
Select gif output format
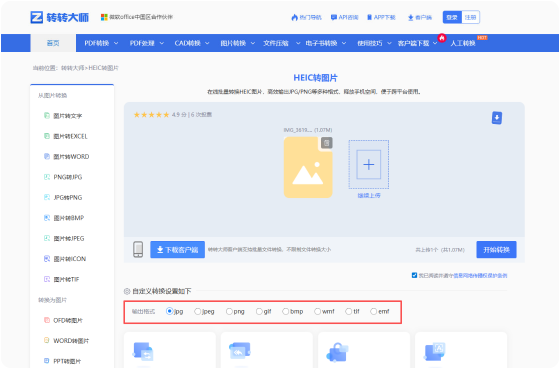click(x=259, y=311)
